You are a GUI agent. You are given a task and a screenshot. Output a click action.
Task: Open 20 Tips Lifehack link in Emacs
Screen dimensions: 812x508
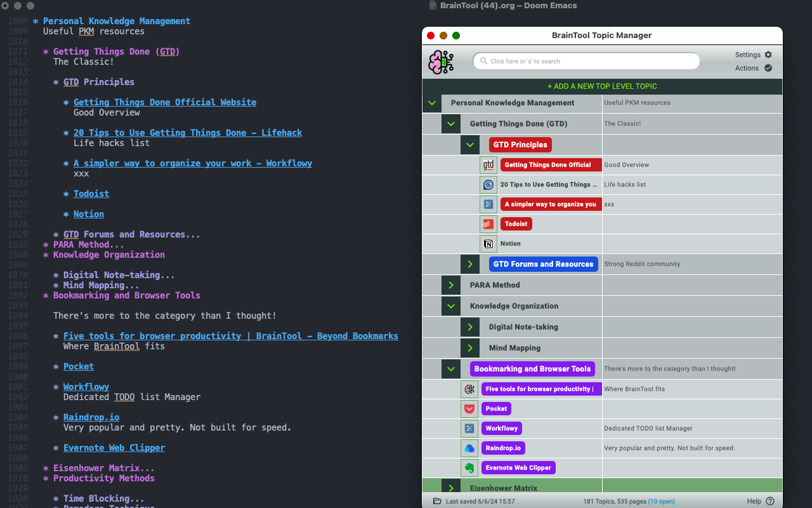point(188,133)
